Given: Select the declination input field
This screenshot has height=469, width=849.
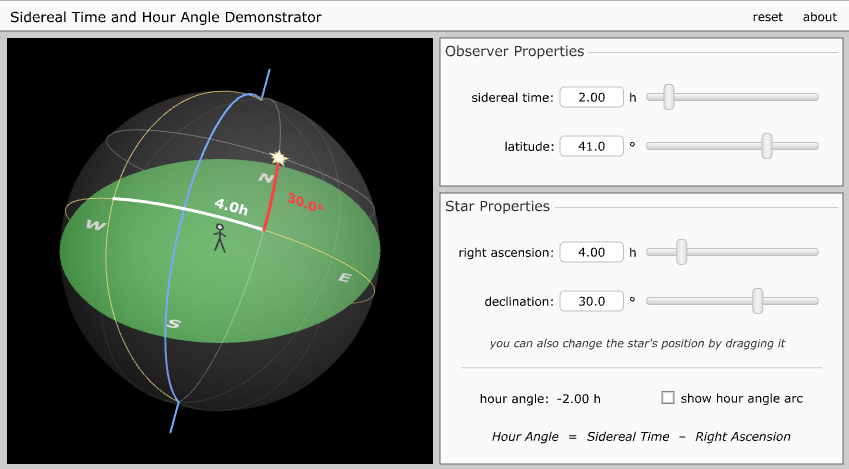Looking at the screenshot, I should [x=591, y=300].
